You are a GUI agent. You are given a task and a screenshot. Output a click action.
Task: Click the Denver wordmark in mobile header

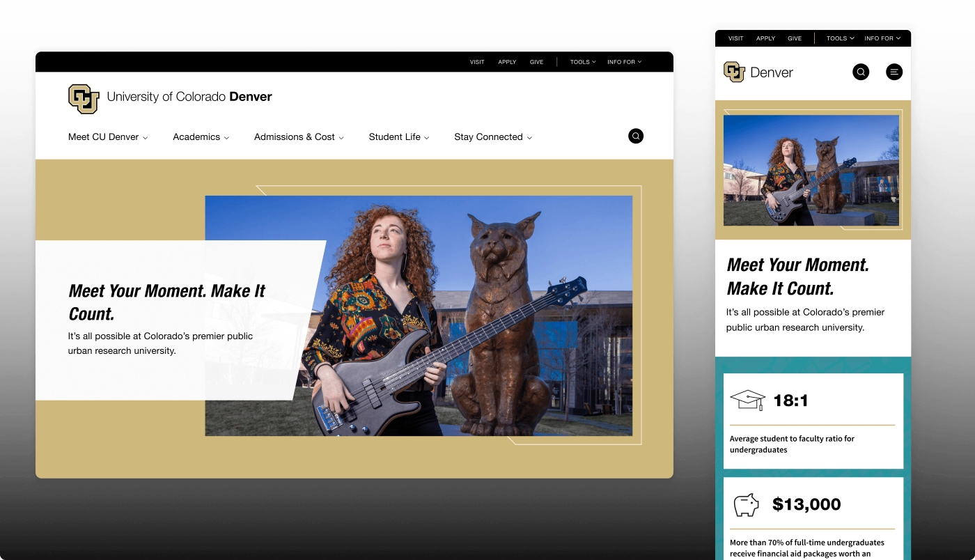click(772, 72)
